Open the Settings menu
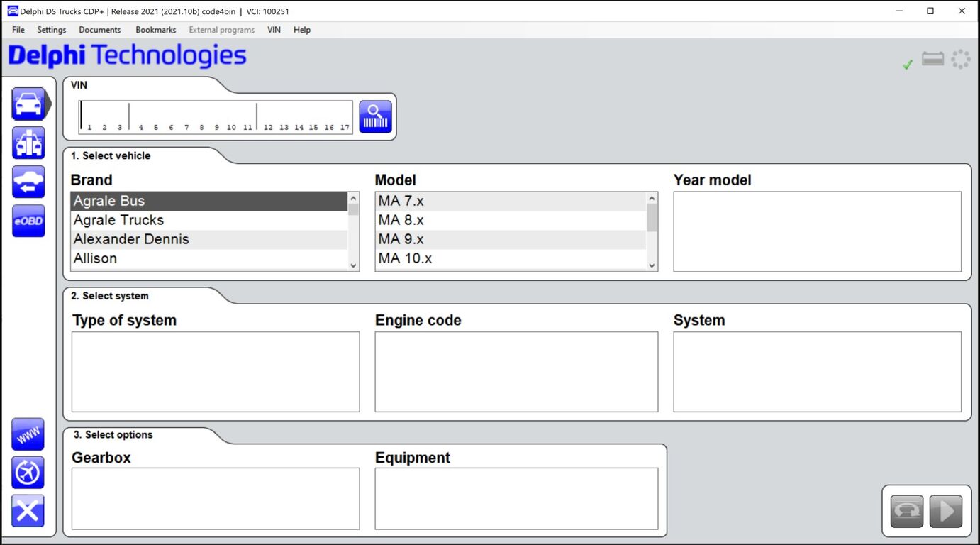 (52, 30)
